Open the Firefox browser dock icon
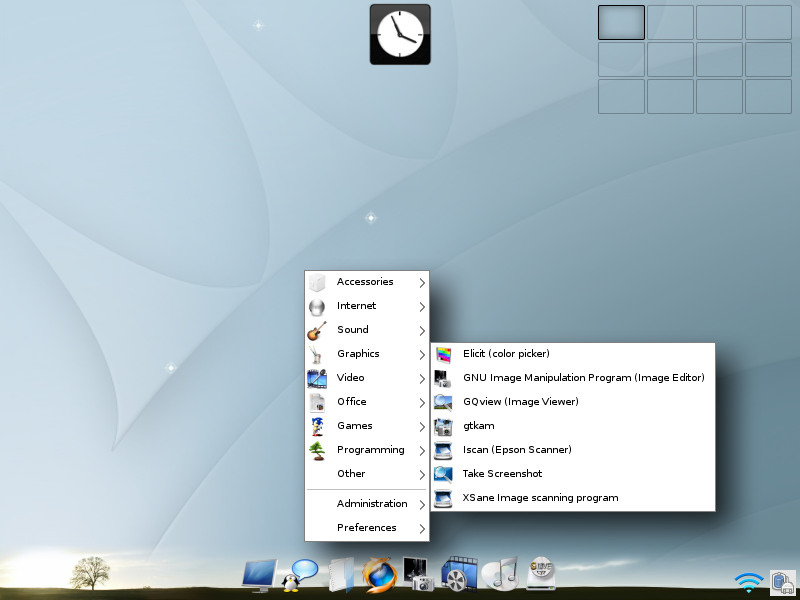The width and height of the screenshot is (800, 600). pos(380,574)
